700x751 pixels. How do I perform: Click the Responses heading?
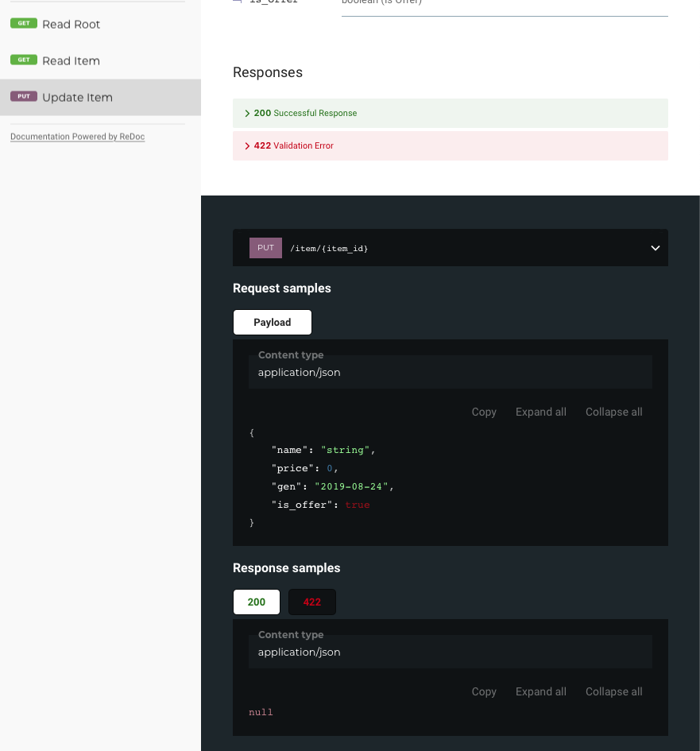pos(268,72)
